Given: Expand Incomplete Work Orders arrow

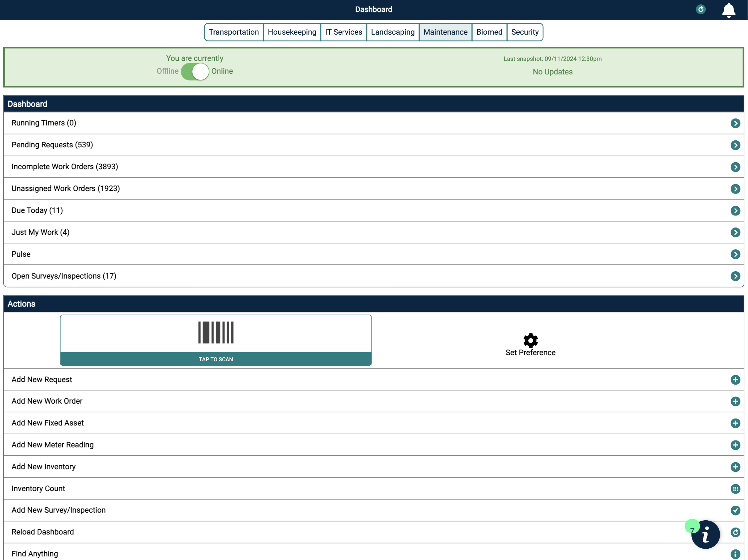Looking at the screenshot, I should click(735, 167).
